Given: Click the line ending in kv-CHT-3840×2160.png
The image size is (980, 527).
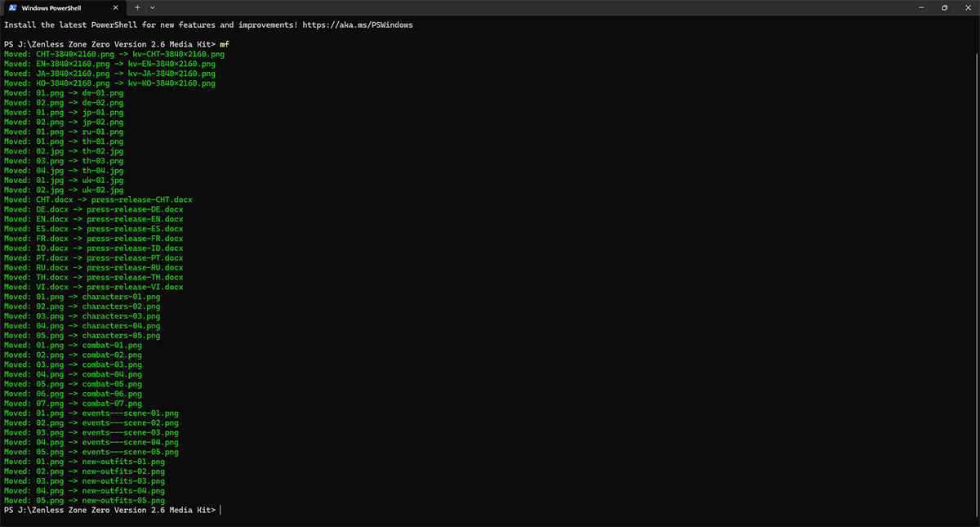Looking at the screenshot, I should click(x=114, y=54).
